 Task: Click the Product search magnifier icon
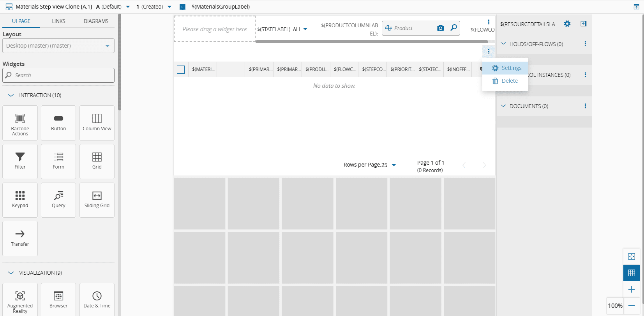click(453, 28)
